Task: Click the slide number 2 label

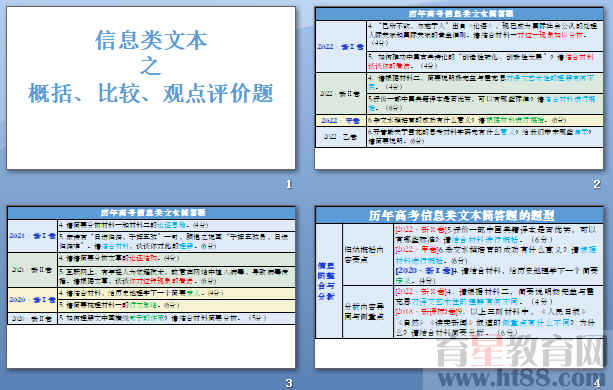Action: [x=597, y=184]
